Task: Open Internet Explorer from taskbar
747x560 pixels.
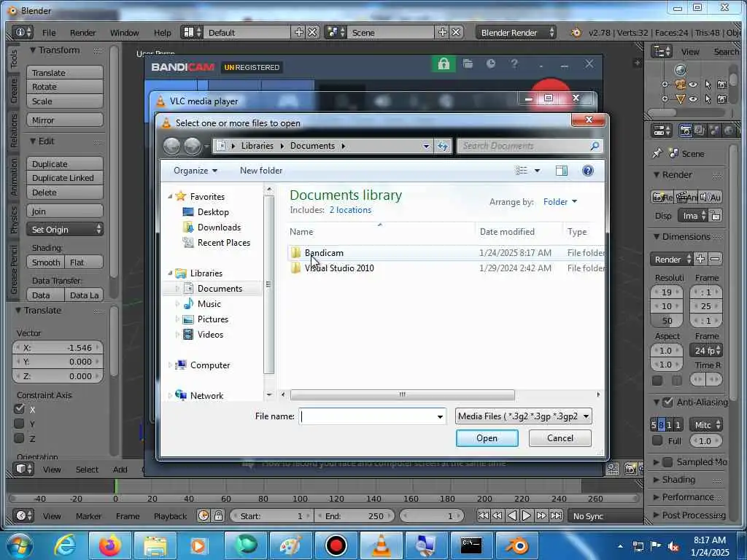Action: pos(65,545)
